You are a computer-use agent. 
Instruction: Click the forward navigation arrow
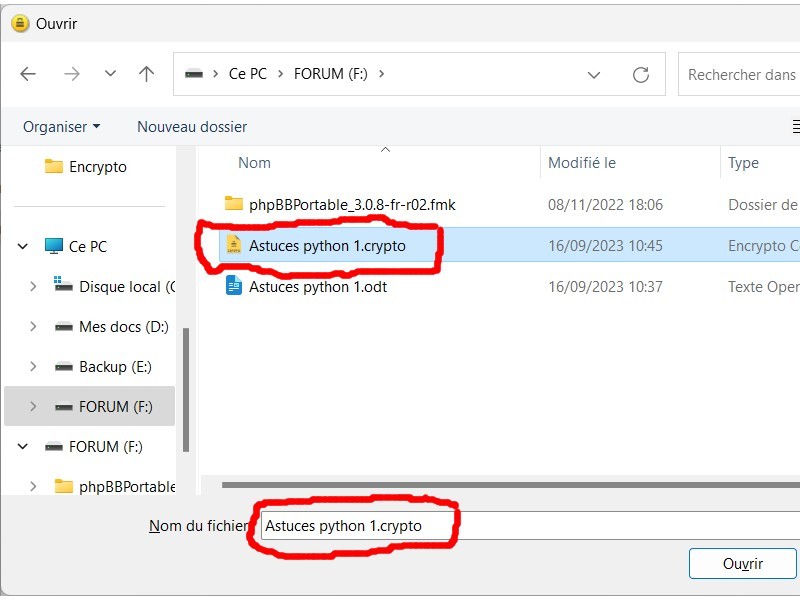tap(71, 74)
